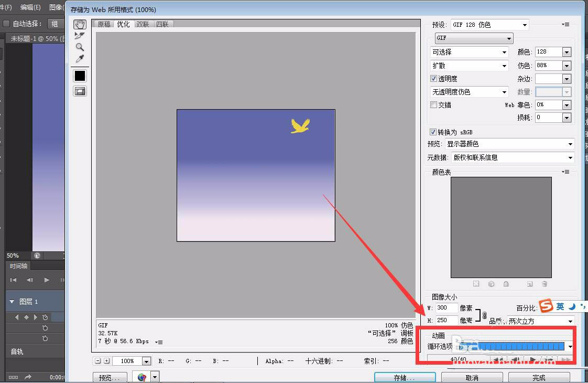Viewport: 588px width, 383px height.
Task: Click the delete color trash icon
Action: click(x=545, y=284)
